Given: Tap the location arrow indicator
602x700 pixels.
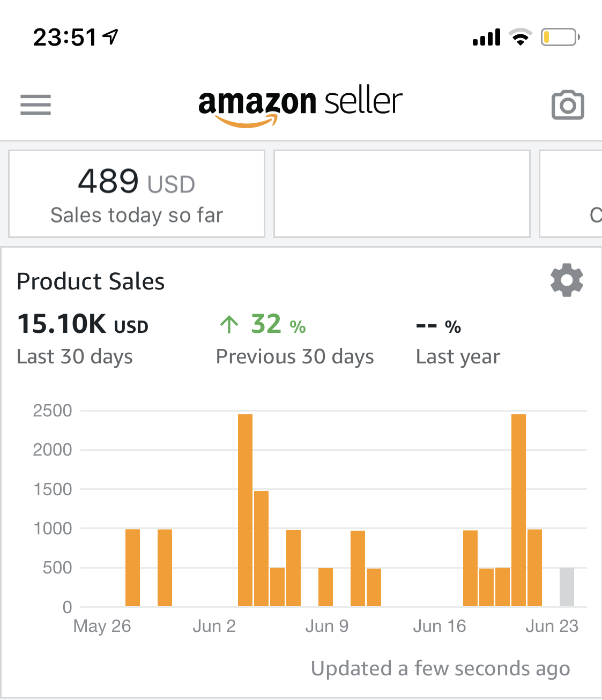Looking at the screenshot, I should 111,36.
